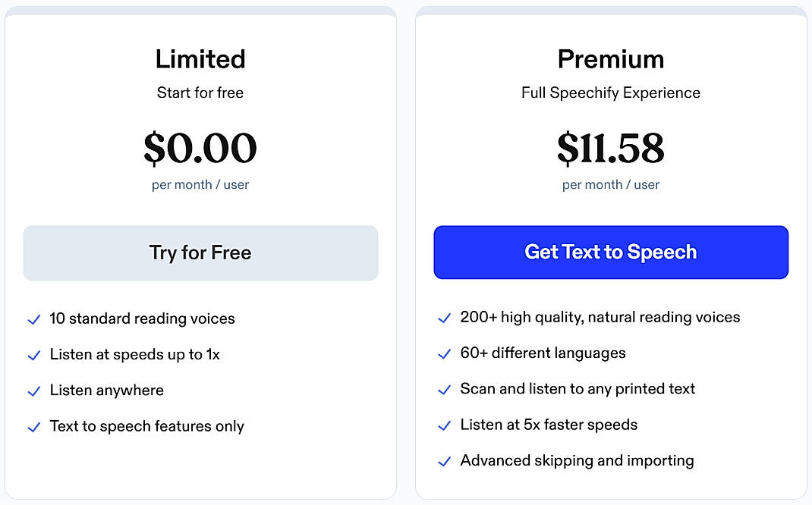This screenshot has height=505, width=812.
Task: Select the "Limited" plan heading
Action: (200, 59)
